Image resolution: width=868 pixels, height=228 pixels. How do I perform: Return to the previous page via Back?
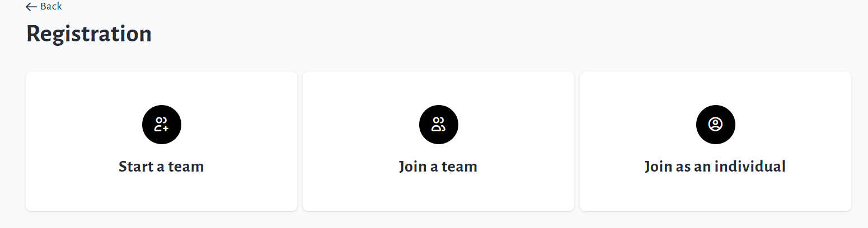(44, 7)
